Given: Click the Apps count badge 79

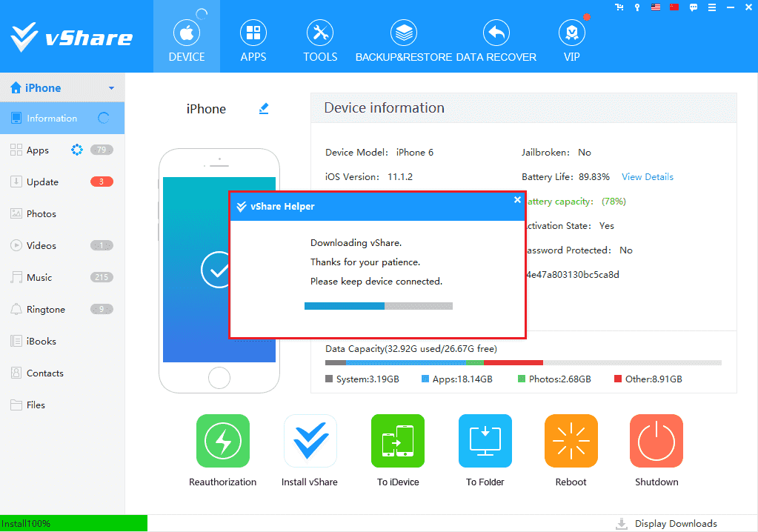Looking at the screenshot, I should coord(102,150).
